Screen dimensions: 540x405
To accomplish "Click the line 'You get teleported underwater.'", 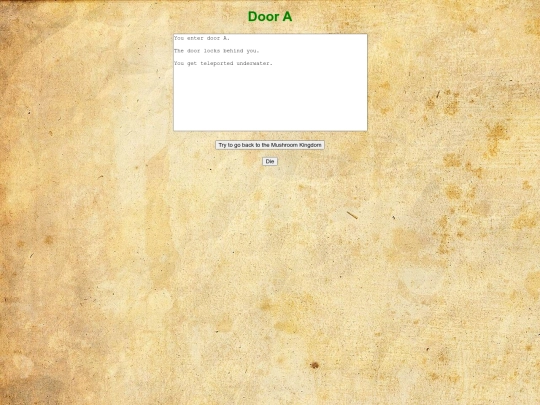I will pos(223,63).
